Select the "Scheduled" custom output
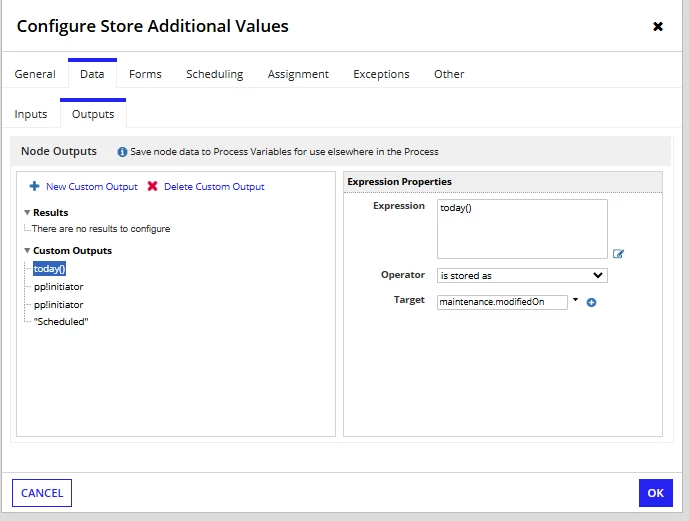 pyautogui.click(x=61, y=322)
